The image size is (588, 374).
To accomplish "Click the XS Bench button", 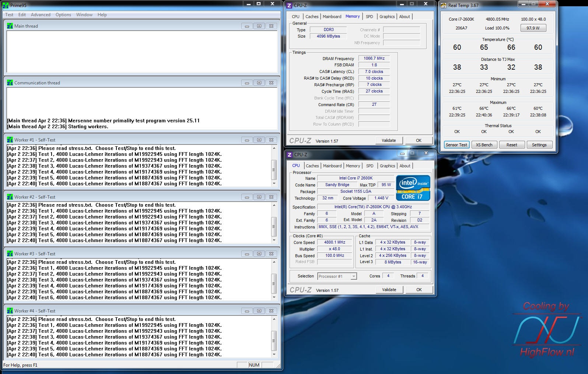I will [x=484, y=145].
